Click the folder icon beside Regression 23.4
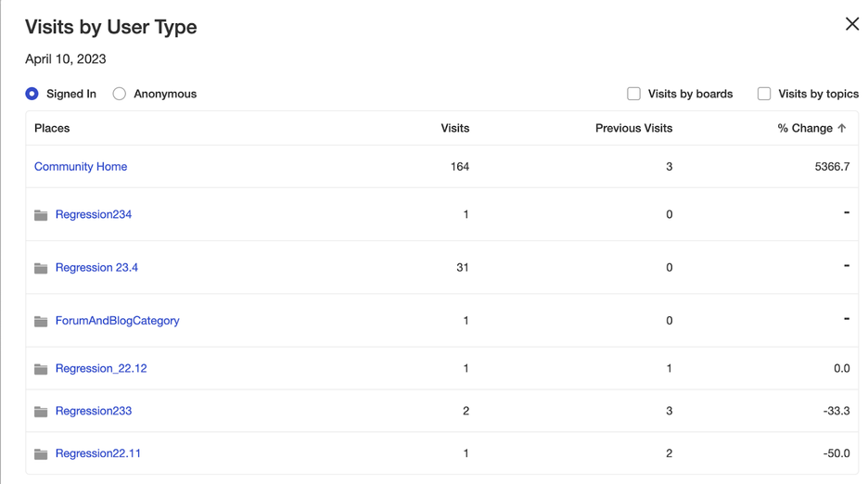The image size is (868, 484). [x=41, y=268]
